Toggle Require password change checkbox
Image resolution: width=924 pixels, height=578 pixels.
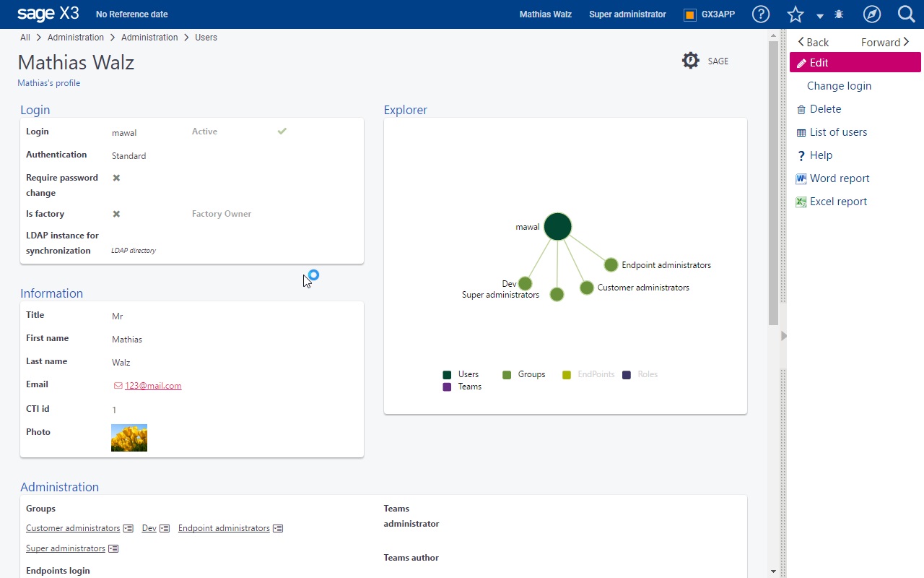tap(116, 178)
